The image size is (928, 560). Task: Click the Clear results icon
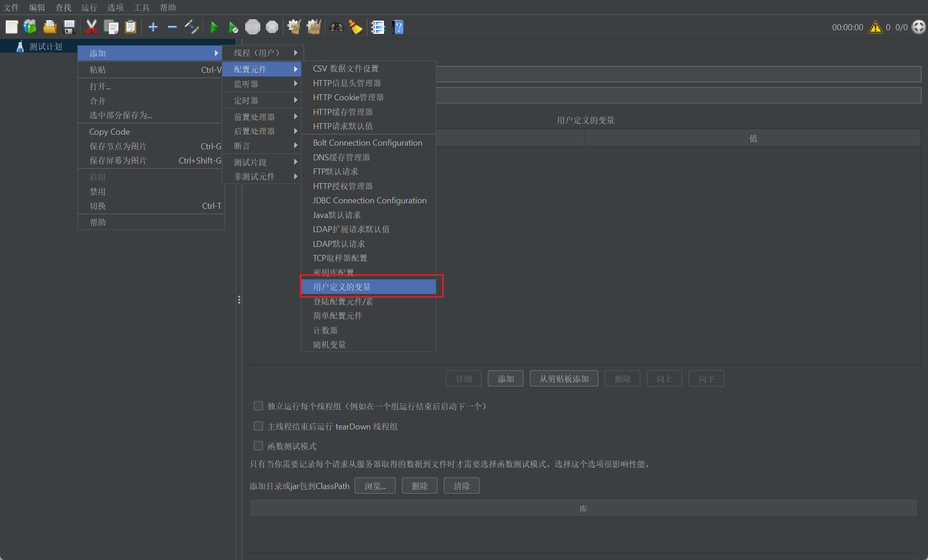(294, 27)
